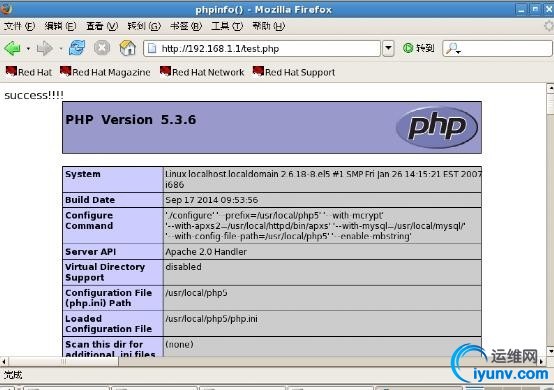Viewport: 554px width, 390px height.
Task: Open the Red Hat Network bookmark
Action: pos(202,72)
